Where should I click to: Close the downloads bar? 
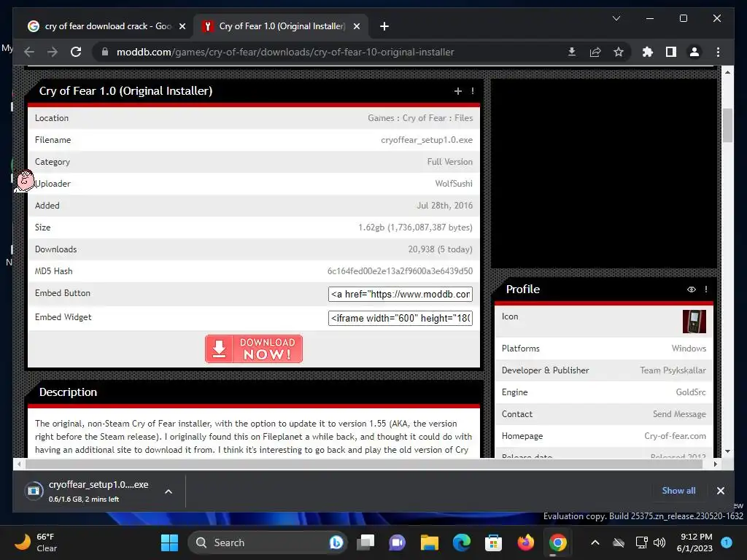tap(720, 491)
